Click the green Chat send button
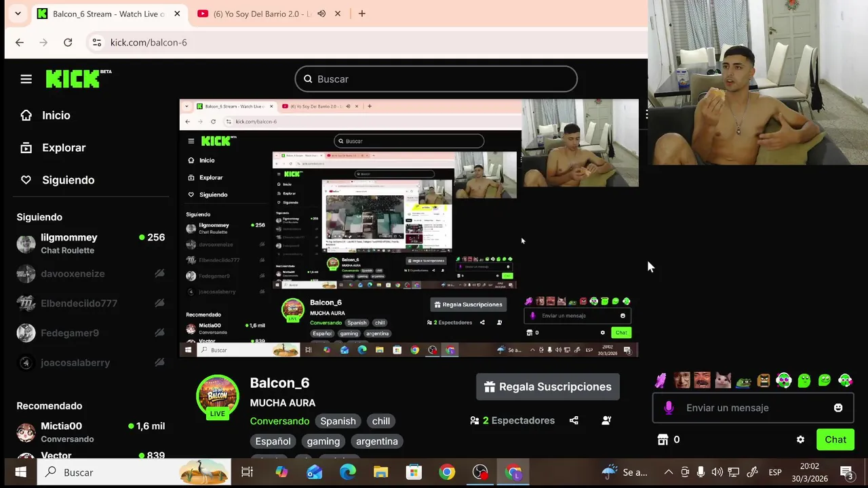This screenshot has width=868, height=488. tap(835, 440)
